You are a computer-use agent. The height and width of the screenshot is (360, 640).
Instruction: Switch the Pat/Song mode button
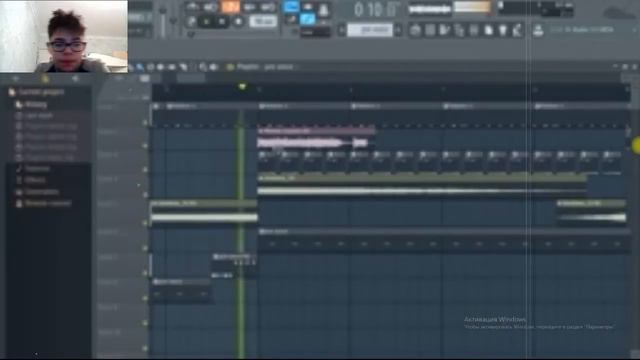pos(191,21)
